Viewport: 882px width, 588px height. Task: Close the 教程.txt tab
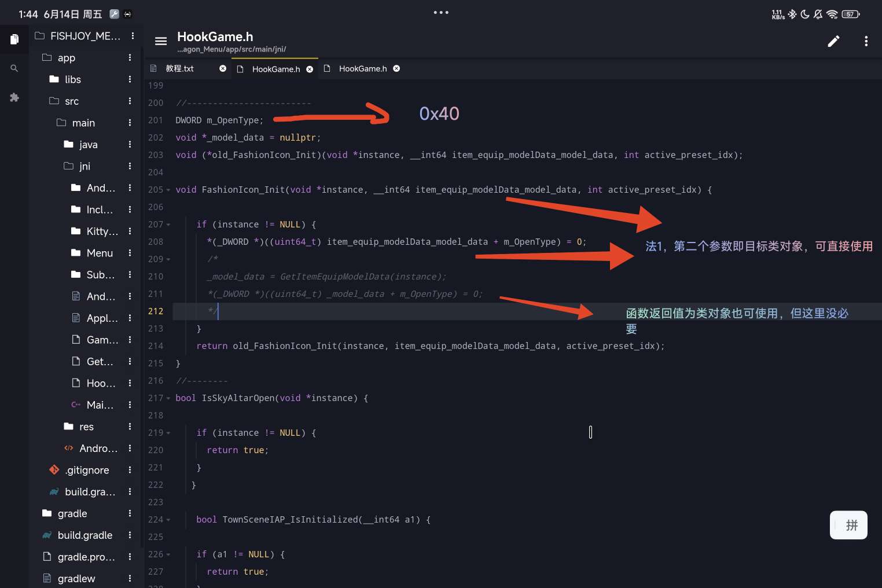click(x=223, y=68)
